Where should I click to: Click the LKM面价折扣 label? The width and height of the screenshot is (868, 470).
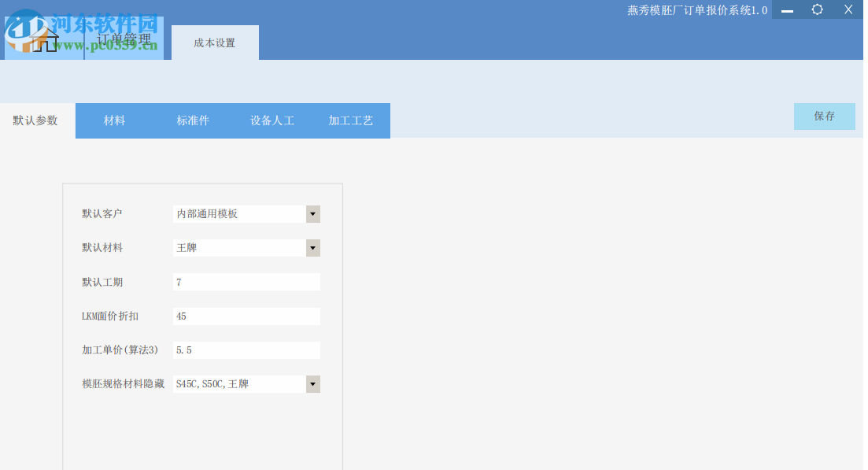(110, 316)
